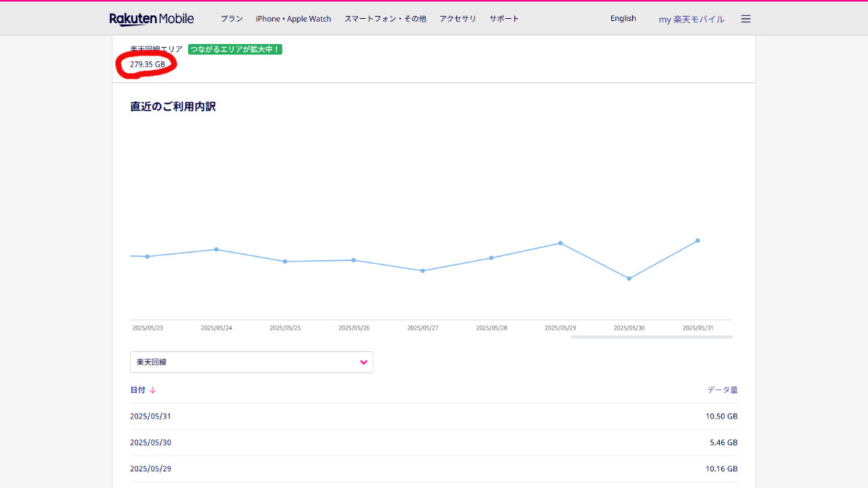868x488 pixels.
Task: Click the 楽天回線エリア label
Action: tap(156, 49)
